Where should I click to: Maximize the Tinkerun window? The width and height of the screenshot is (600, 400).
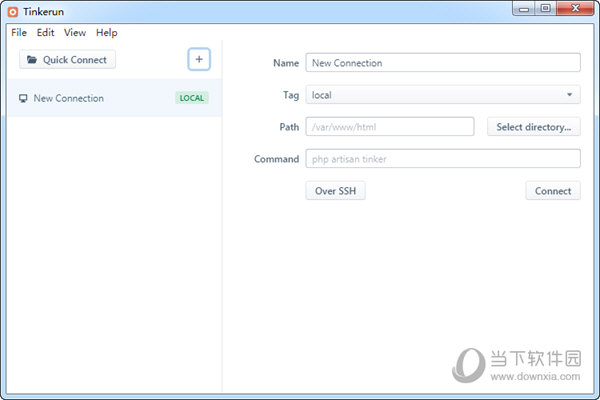[545, 9]
